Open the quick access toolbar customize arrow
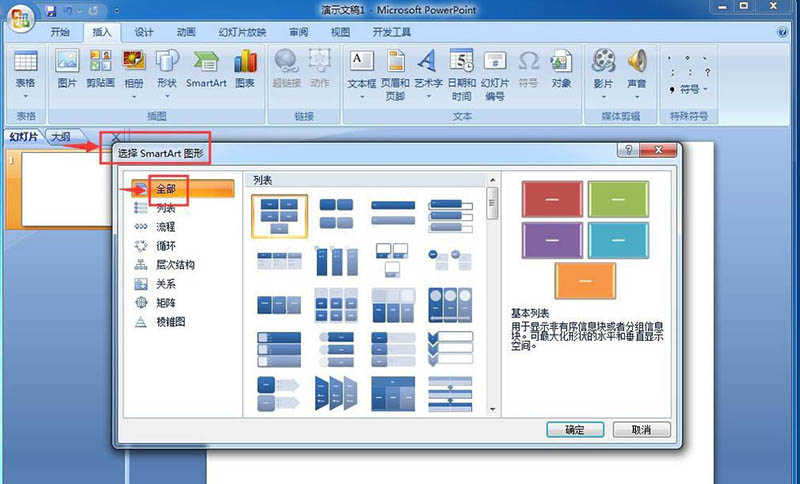The height and width of the screenshot is (484, 800). 117,11
